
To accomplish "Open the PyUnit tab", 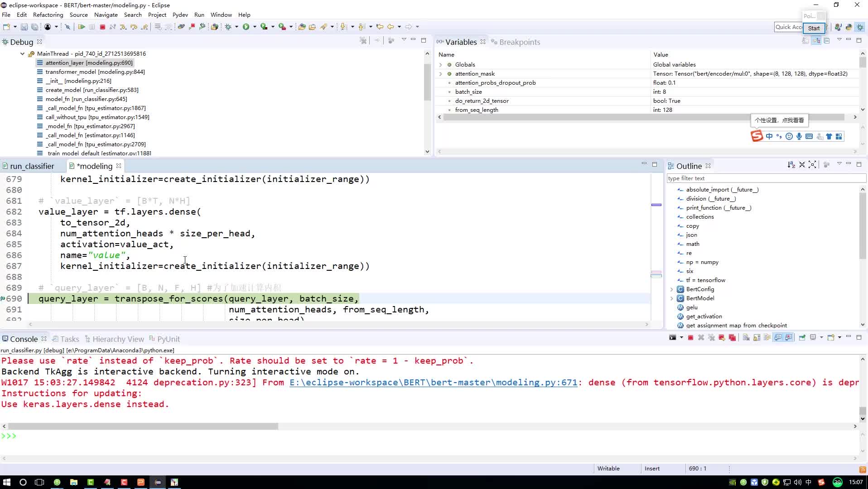I will coord(165,339).
